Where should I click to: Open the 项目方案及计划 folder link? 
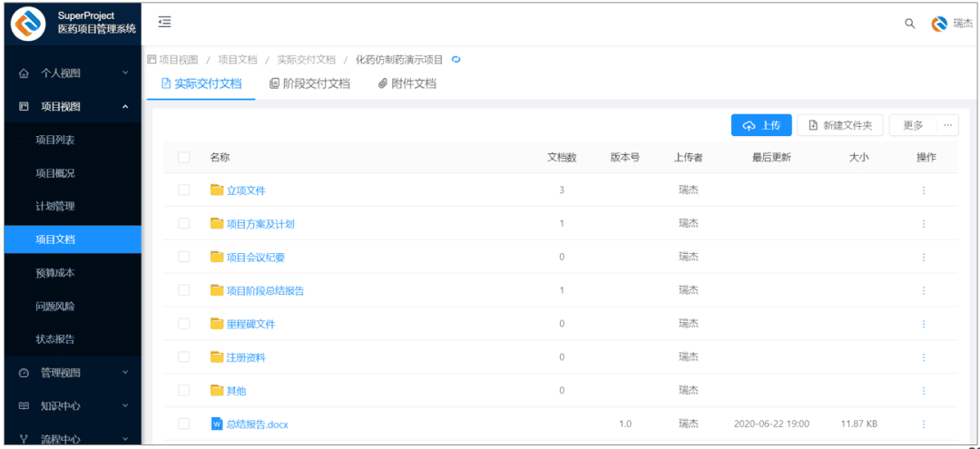(260, 223)
